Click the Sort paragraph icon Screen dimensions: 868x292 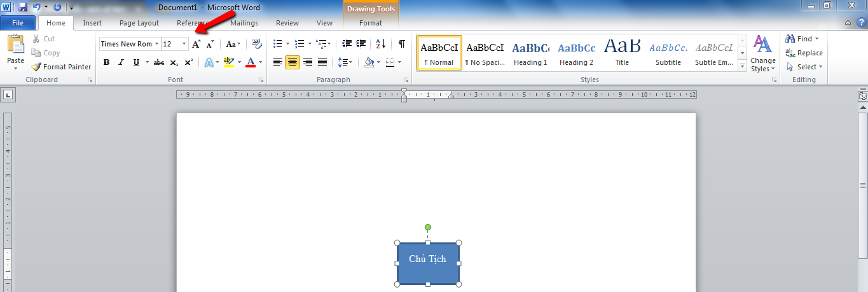coord(380,44)
